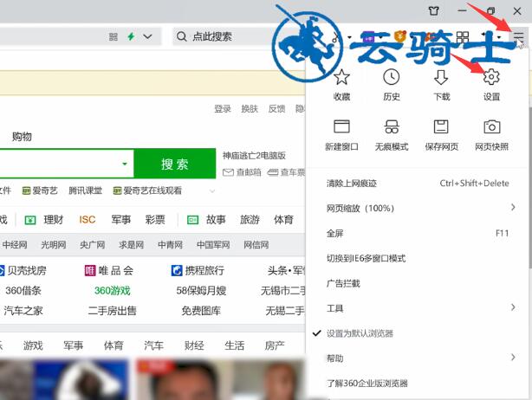Image resolution: width=532 pixels, height=400 pixels.
Task: Open 携程旅行 site shortcut
Action: 198,270
